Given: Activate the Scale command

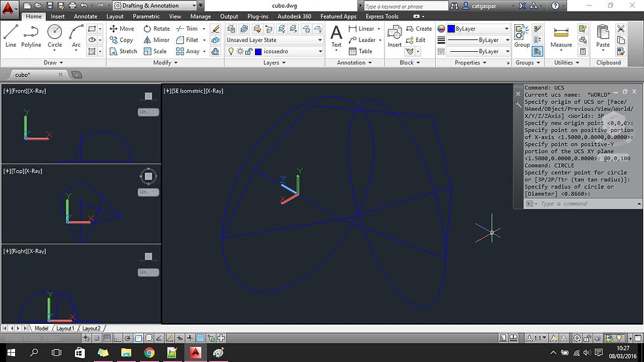Looking at the screenshot, I should (x=155, y=51).
